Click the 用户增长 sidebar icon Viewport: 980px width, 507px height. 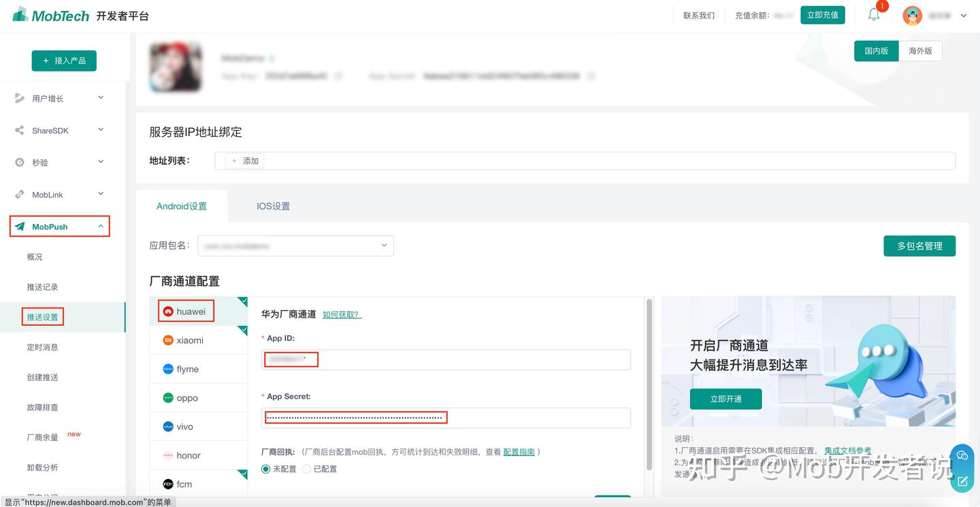point(20,98)
